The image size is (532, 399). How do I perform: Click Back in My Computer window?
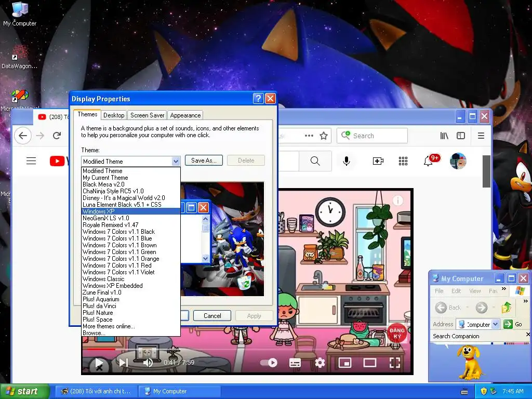(448, 308)
